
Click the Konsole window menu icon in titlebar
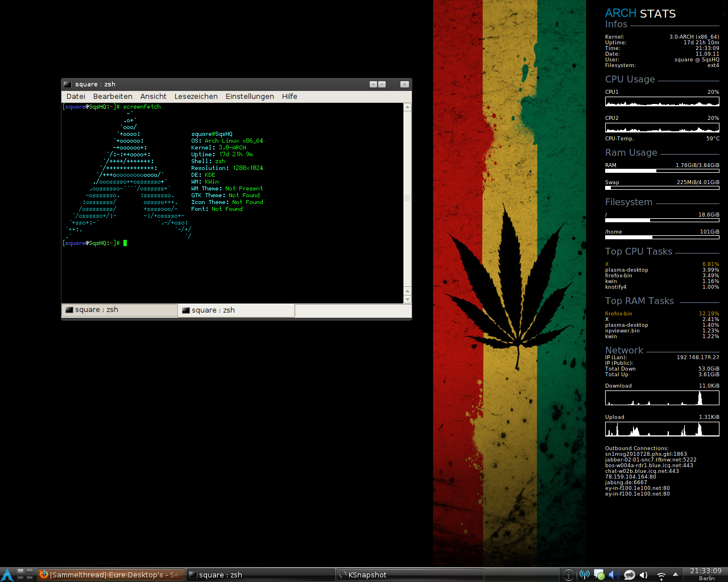click(68, 84)
